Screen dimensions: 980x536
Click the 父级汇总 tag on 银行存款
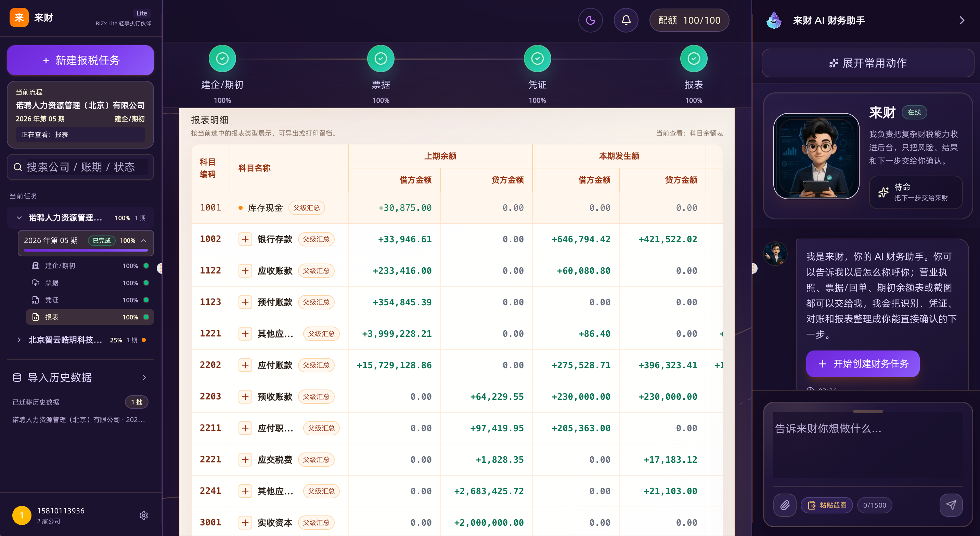(x=316, y=239)
